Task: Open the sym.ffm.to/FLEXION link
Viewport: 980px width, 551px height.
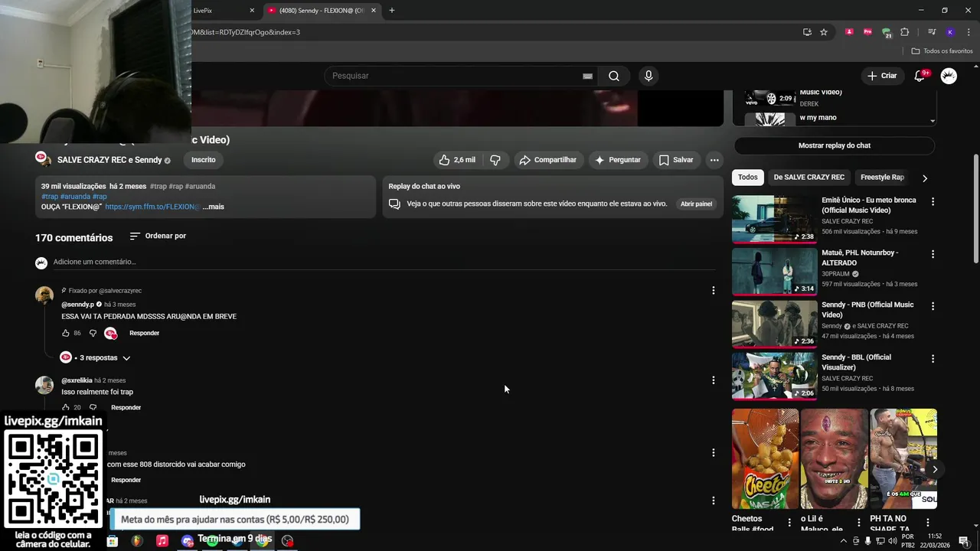Action: [x=152, y=207]
